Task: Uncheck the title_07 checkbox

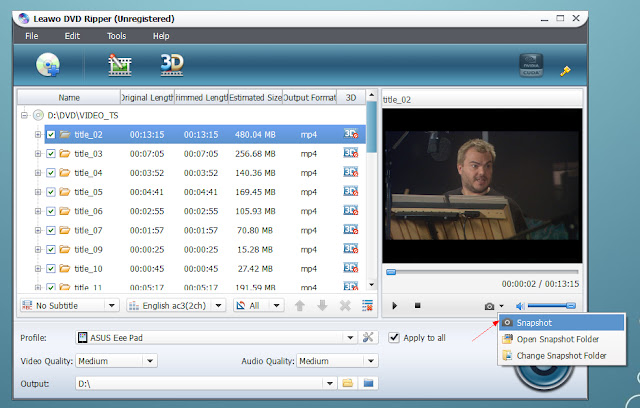Action: (x=51, y=231)
